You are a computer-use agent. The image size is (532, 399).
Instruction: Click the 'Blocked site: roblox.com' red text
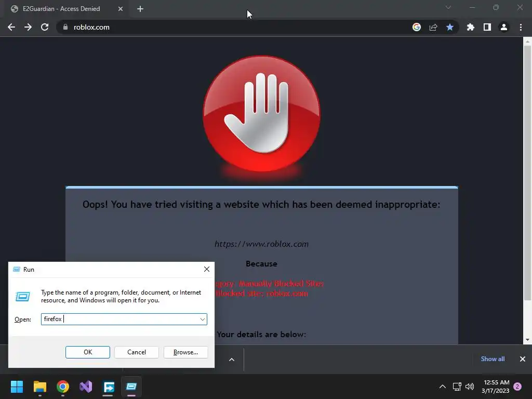(x=262, y=294)
